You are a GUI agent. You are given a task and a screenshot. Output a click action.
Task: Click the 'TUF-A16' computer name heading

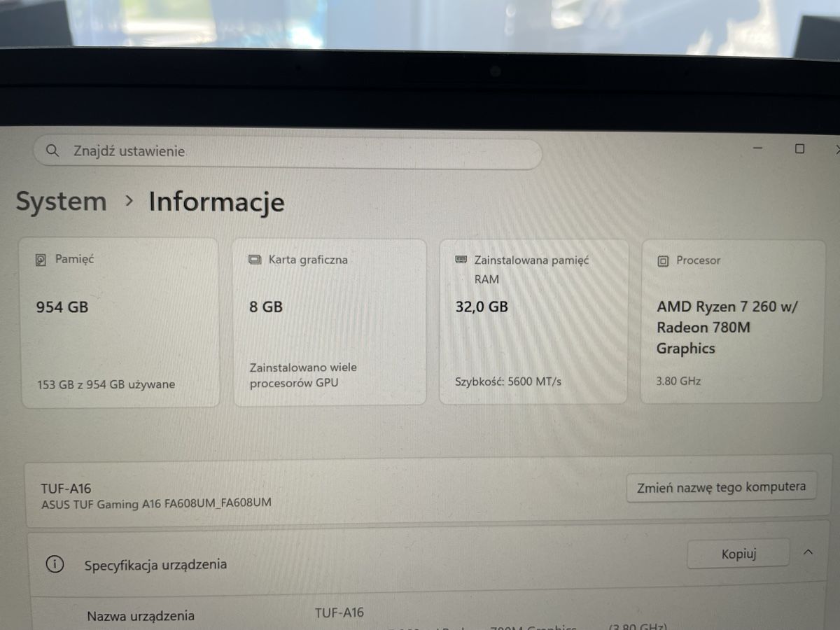point(66,488)
